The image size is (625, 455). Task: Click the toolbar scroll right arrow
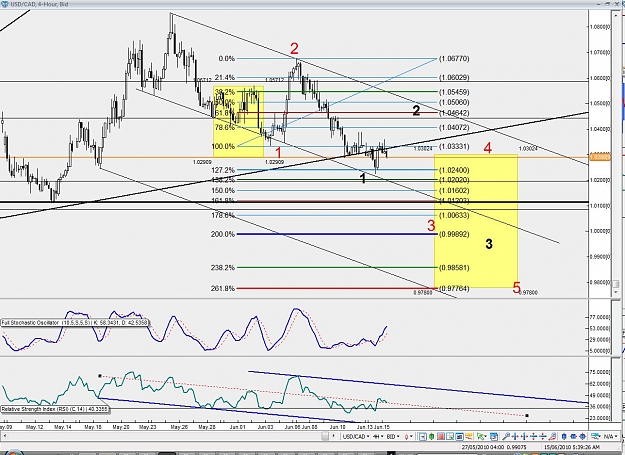tap(334, 437)
